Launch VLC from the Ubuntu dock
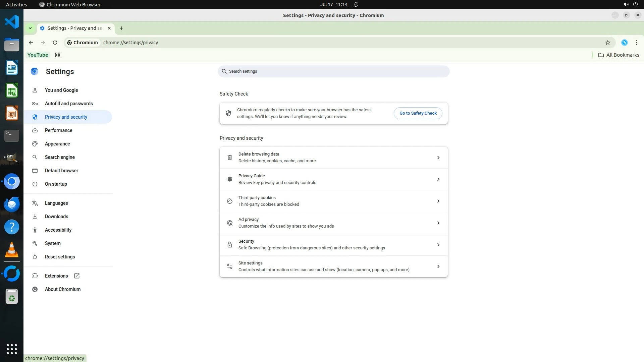Screen dimensions: 644x362 pyautogui.click(x=12, y=250)
